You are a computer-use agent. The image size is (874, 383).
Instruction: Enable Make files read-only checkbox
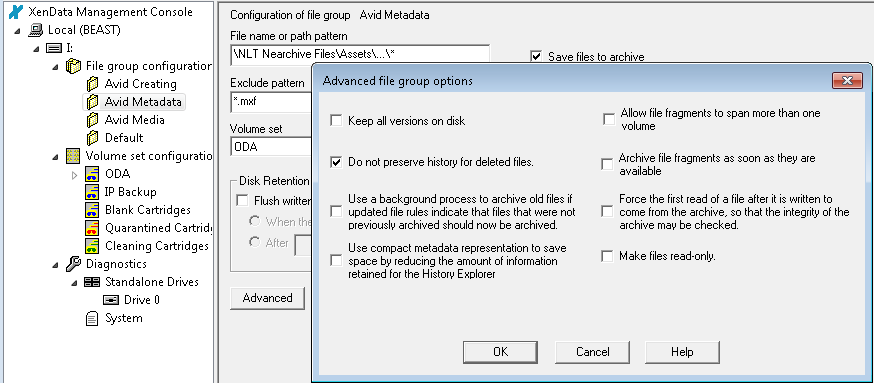point(607,256)
